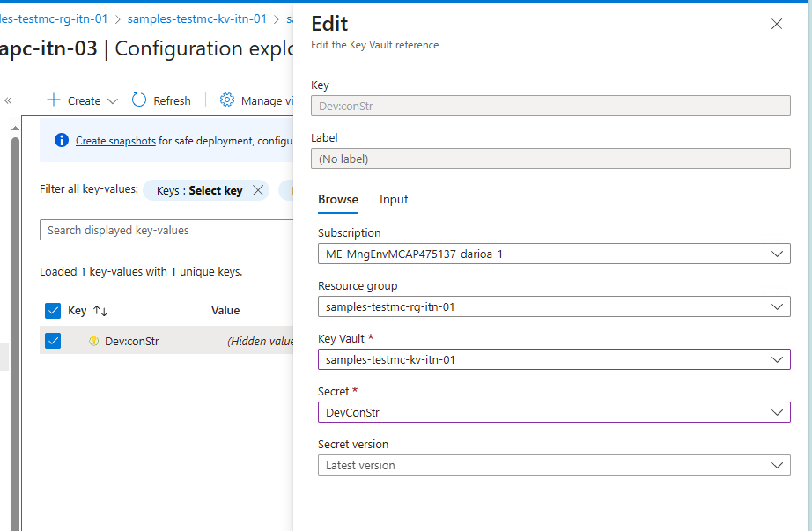Click the Search displayed key-values field
The image size is (812, 531).
click(166, 231)
